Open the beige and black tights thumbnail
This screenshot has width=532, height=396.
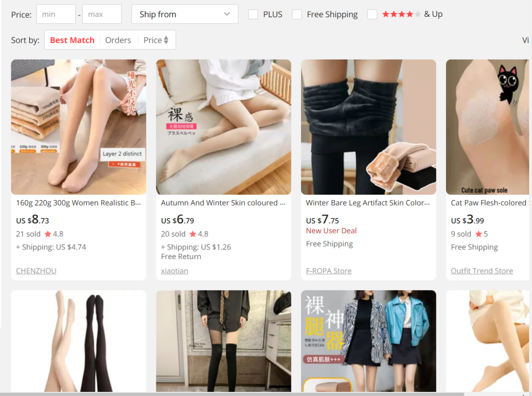point(79,341)
